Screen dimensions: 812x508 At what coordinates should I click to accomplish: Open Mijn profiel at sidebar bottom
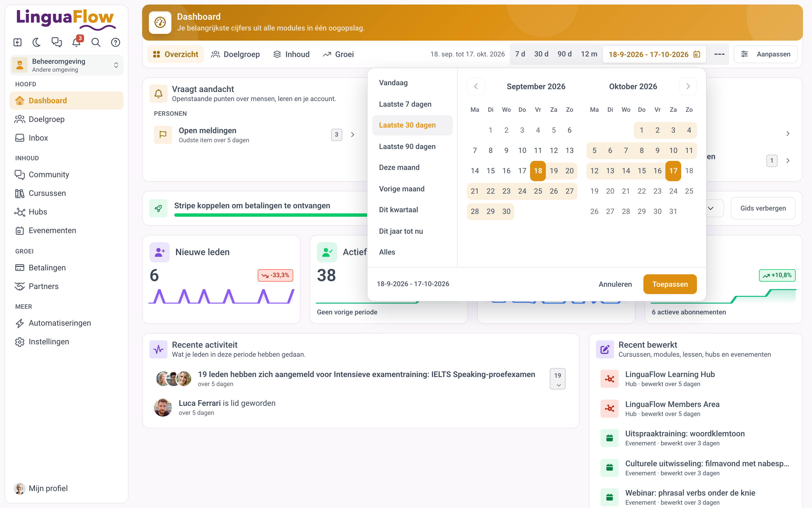tap(67, 488)
